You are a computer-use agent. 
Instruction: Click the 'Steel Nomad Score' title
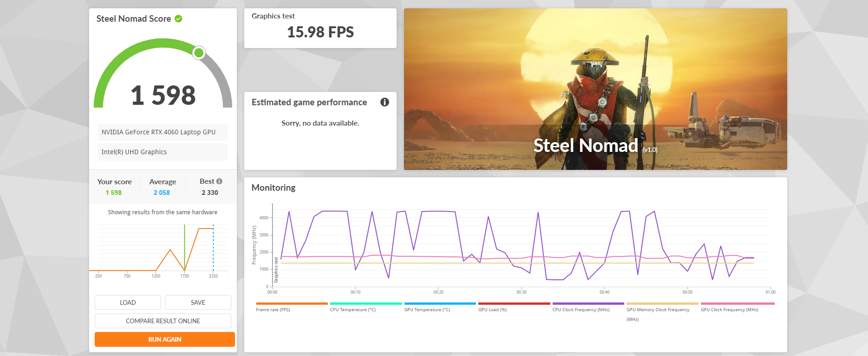click(133, 18)
